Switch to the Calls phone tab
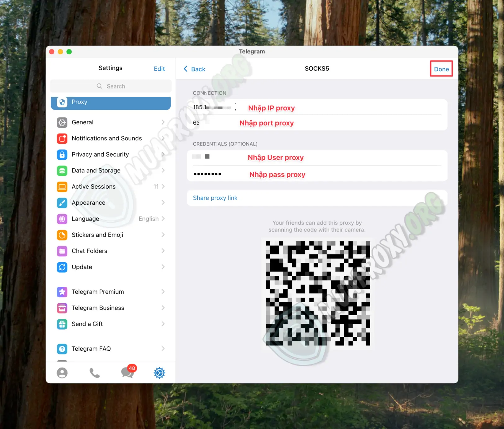The width and height of the screenshot is (504, 429). pyautogui.click(x=95, y=373)
